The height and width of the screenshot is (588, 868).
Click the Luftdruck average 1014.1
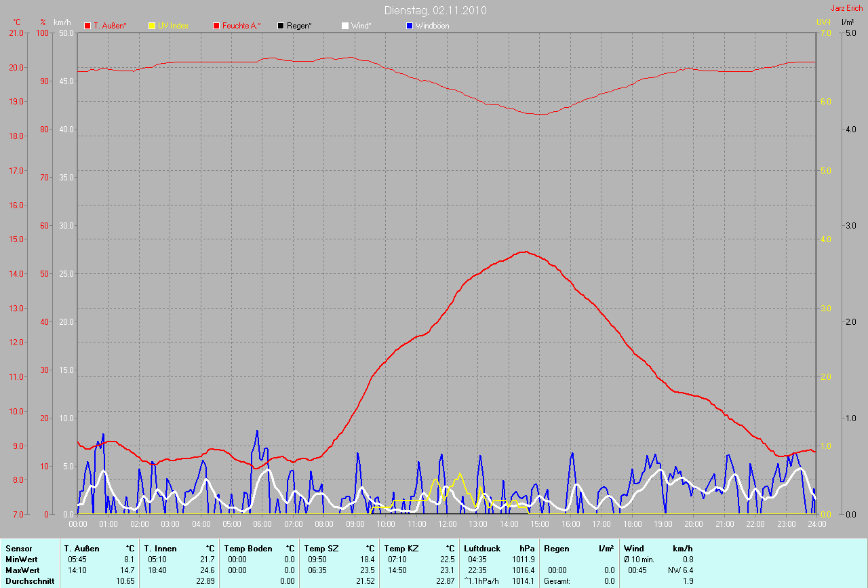coord(524,581)
